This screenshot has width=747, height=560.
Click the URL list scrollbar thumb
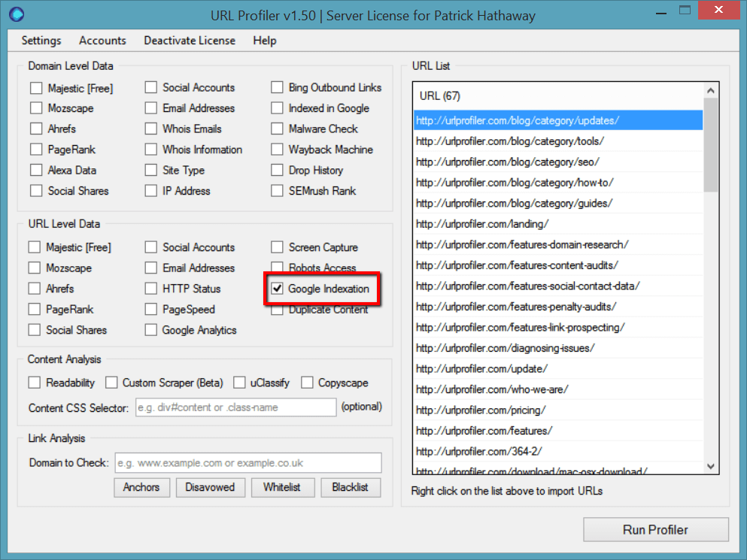click(711, 145)
